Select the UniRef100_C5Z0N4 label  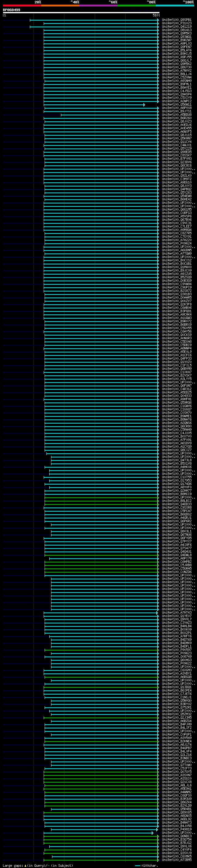tap(176, 78)
